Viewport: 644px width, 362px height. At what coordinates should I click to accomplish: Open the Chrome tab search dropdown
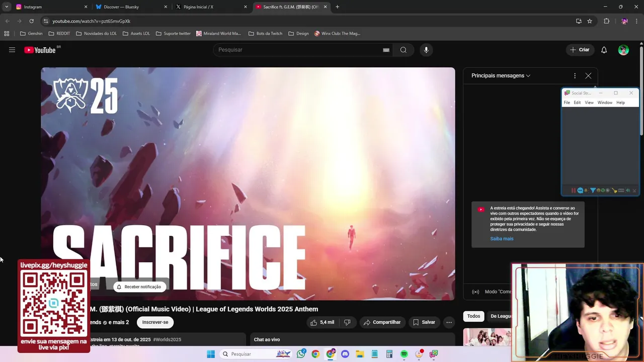(x=6, y=7)
